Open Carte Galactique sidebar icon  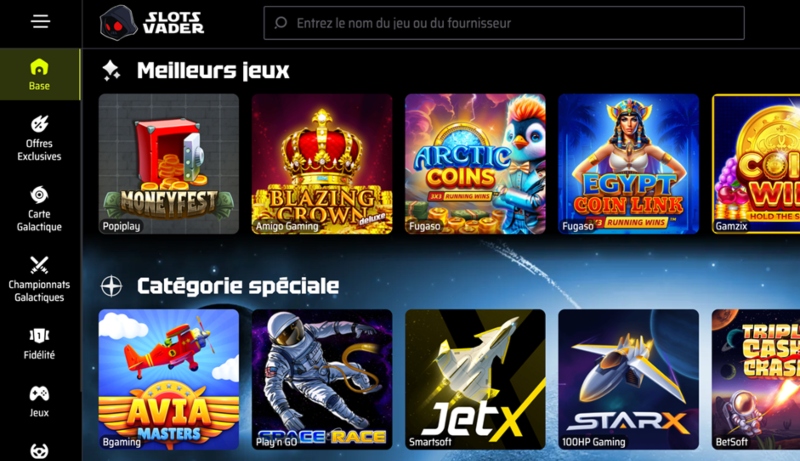[39, 195]
